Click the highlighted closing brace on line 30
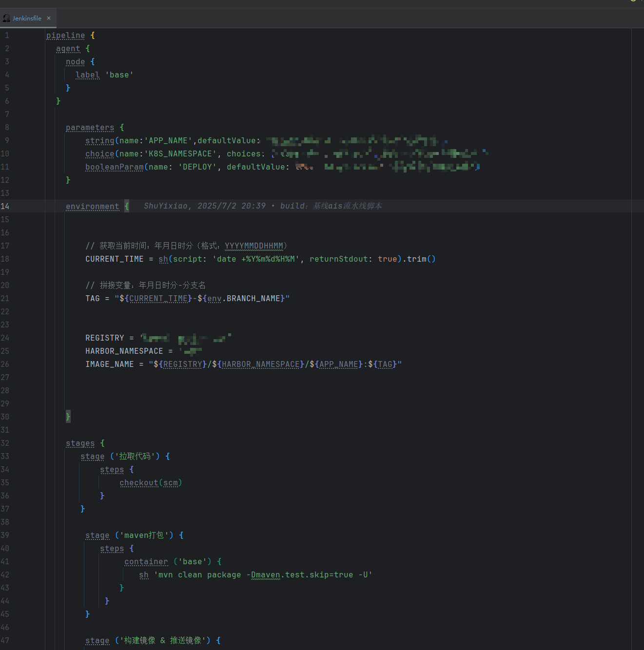 pos(68,417)
